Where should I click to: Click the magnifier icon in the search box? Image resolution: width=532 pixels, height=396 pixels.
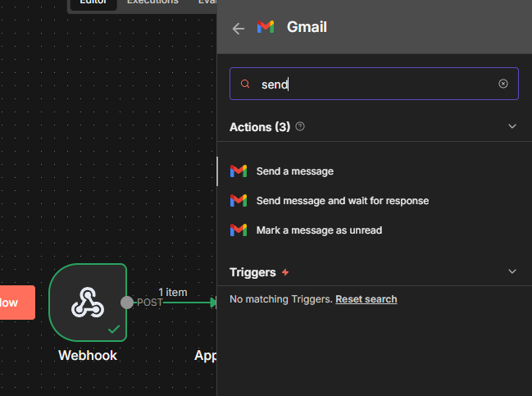pyautogui.click(x=244, y=84)
